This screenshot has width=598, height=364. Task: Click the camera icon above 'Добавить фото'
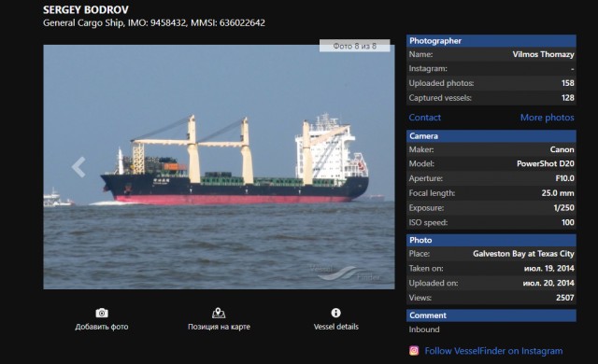tap(102, 313)
